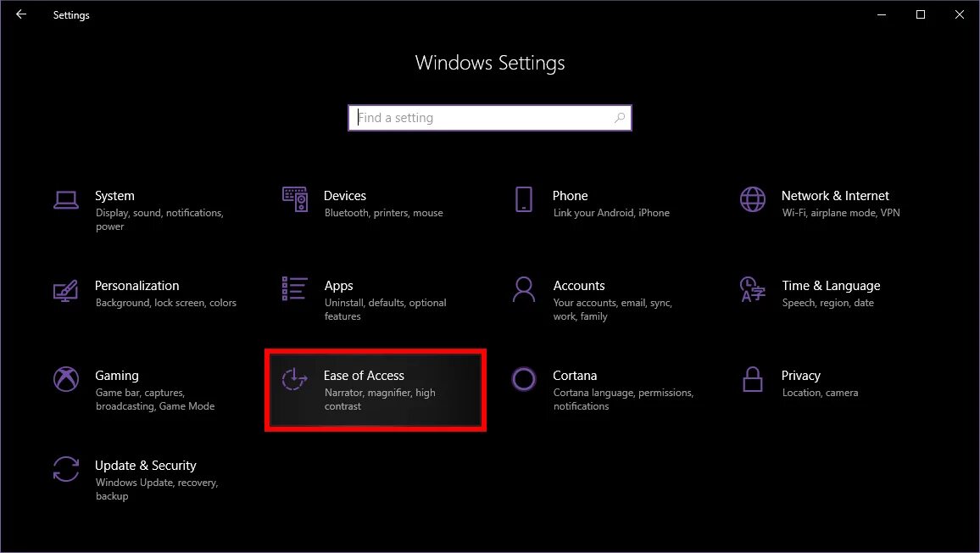Open the Ease of Access icon
980x553 pixels.
pos(294,379)
